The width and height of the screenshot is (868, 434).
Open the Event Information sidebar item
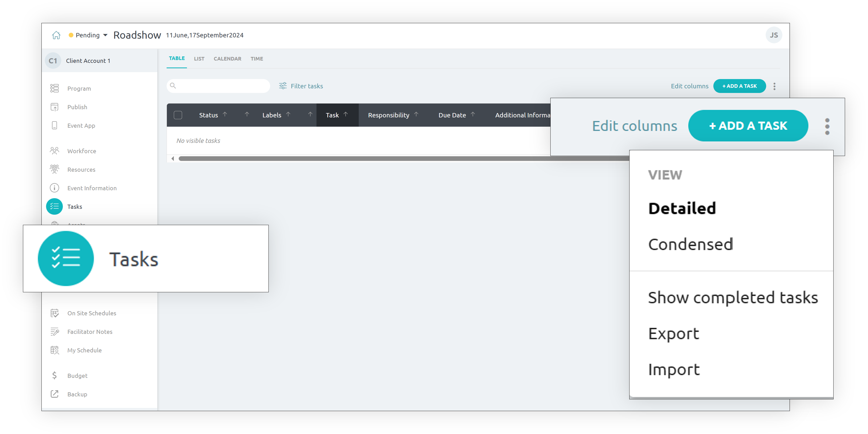pos(92,188)
